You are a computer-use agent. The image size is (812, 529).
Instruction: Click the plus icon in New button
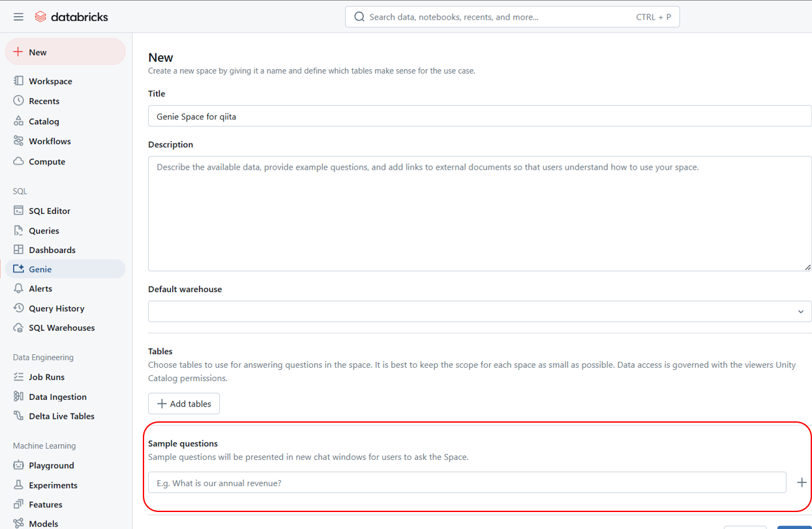point(18,52)
